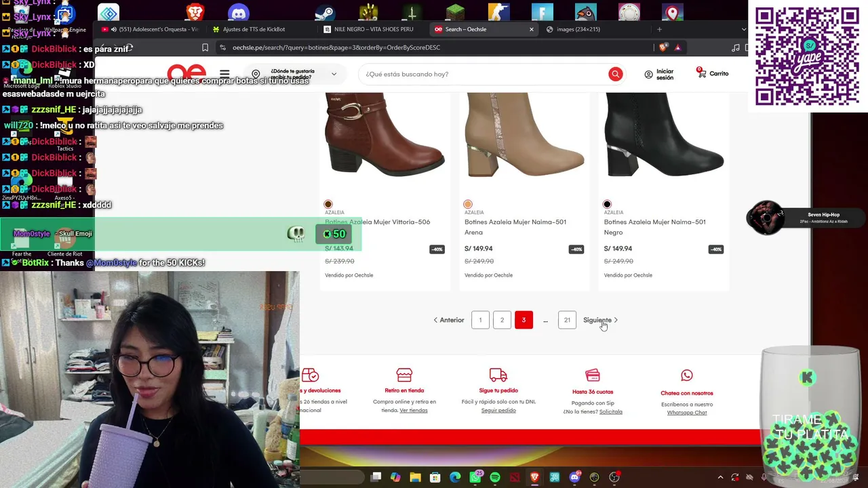Image resolution: width=868 pixels, height=488 pixels.
Task: Click the red search magnifier button
Action: [x=615, y=74]
